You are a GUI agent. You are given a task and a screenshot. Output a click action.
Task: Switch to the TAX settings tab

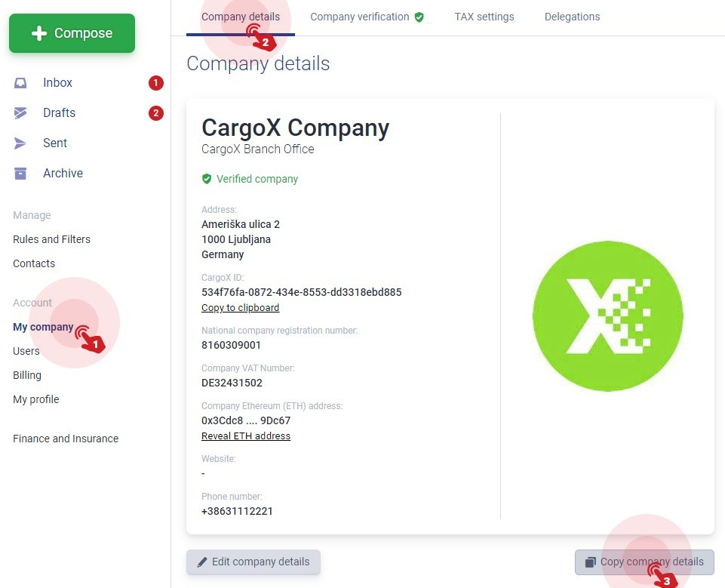pos(484,17)
